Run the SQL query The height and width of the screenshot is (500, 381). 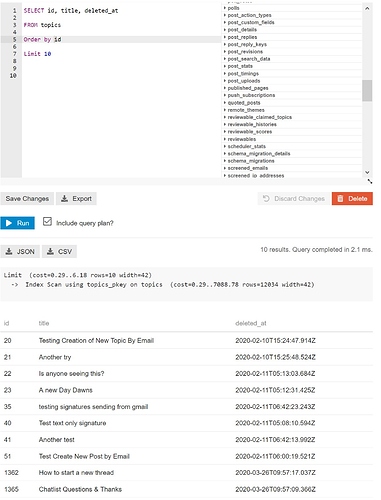click(x=17, y=223)
